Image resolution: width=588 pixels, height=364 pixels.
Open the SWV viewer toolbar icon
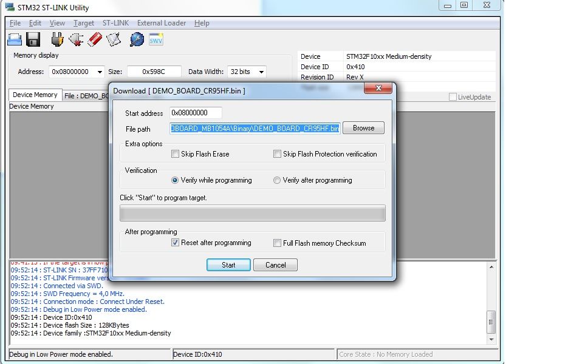click(156, 39)
